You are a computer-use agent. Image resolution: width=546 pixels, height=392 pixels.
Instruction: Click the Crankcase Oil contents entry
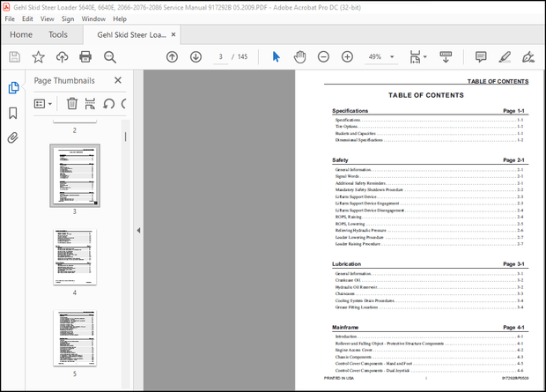coord(348,280)
